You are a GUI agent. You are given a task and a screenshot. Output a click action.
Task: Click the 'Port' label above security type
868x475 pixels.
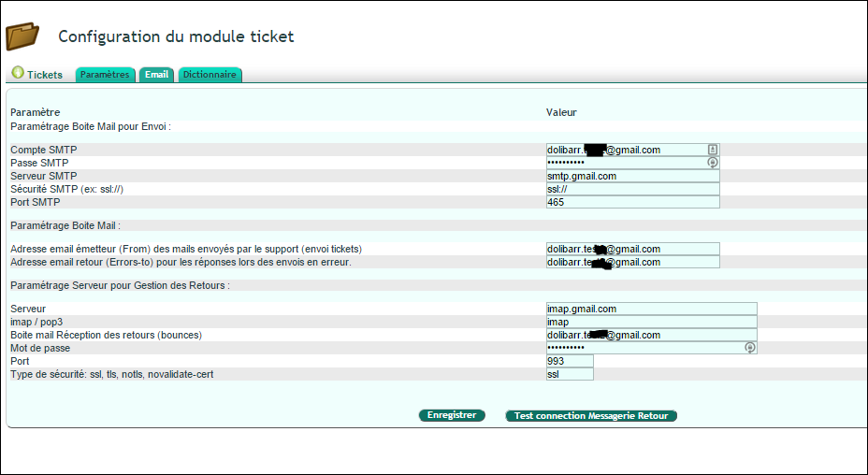[x=20, y=361]
